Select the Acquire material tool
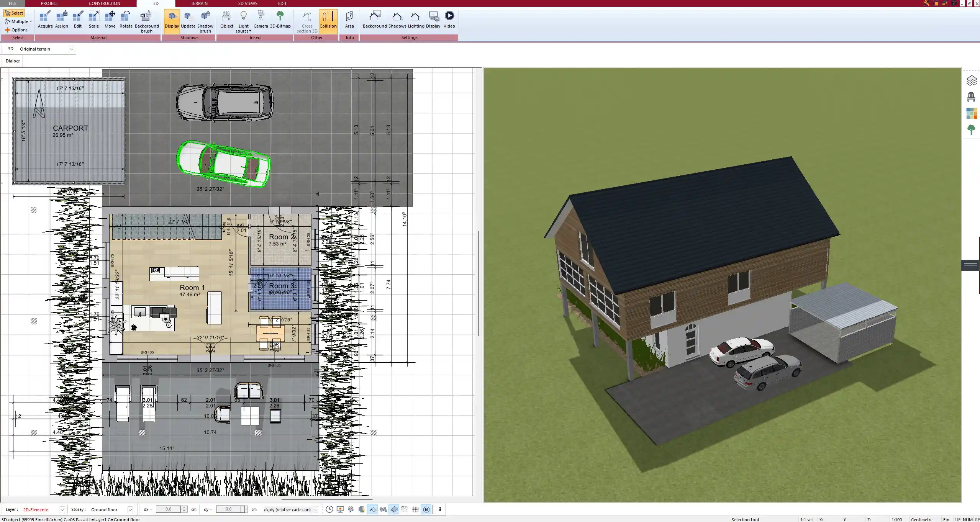Screen dimensions: 980x522 [45, 20]
